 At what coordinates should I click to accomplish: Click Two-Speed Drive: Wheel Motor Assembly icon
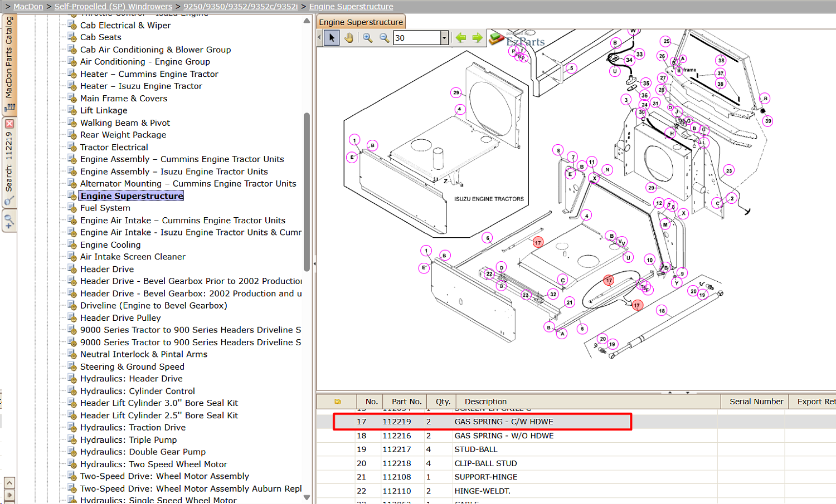pos(72,476)
